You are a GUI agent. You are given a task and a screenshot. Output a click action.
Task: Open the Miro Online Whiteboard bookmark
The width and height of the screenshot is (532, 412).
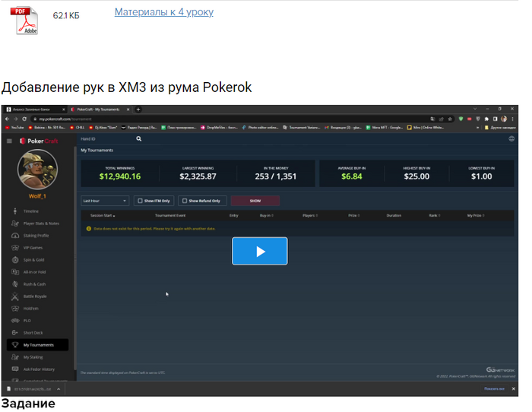tap(426, 128)
